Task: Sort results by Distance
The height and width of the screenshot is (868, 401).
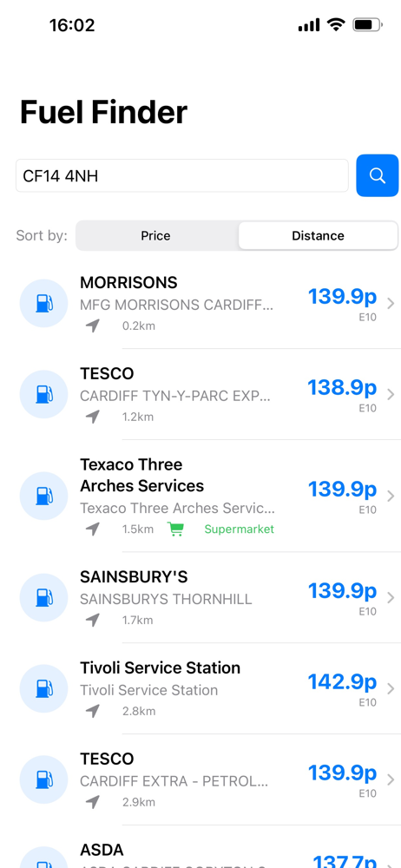Action: coord(318,236)
